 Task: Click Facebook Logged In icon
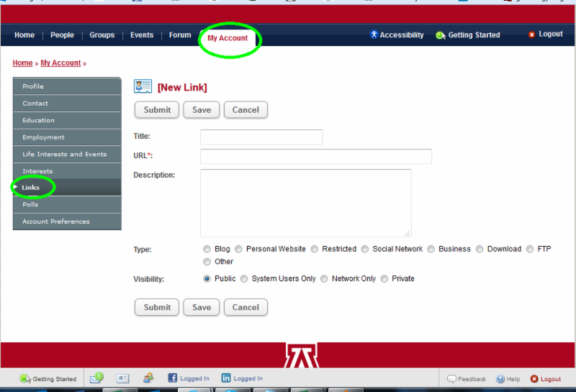(x=172, y=378)
